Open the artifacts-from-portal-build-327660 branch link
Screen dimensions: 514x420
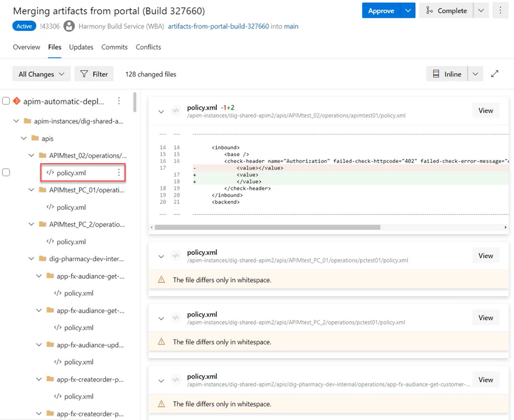point(218,26)
